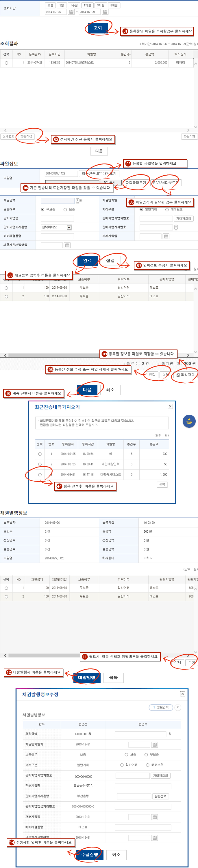This screenshot has width=198, height=868.
Task: Click the keypad icon beside the 채권금액 field
Action: [x=77, y=200]
